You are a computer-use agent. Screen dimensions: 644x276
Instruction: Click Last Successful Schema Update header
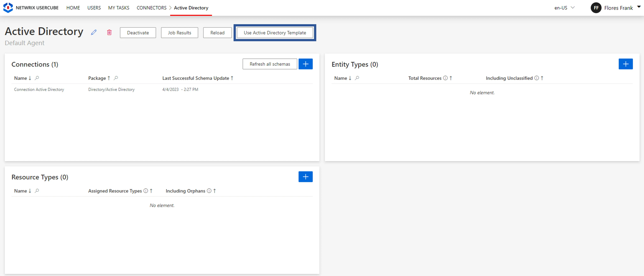(x=196, y=78)
